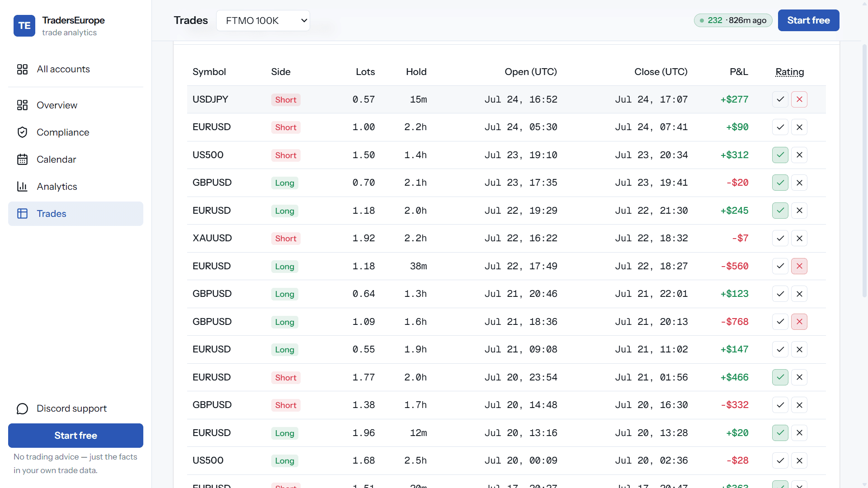Screen dimensions: 868x488
Task: Go to All accounts page
Action: 75,69
